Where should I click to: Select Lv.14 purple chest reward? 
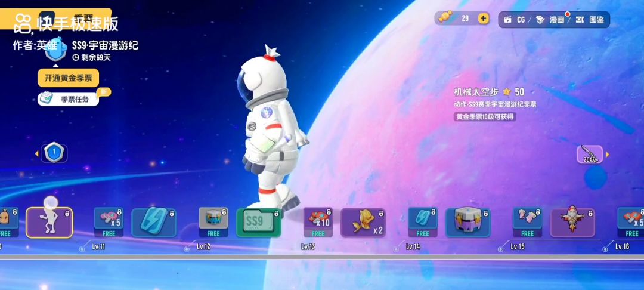468,222
